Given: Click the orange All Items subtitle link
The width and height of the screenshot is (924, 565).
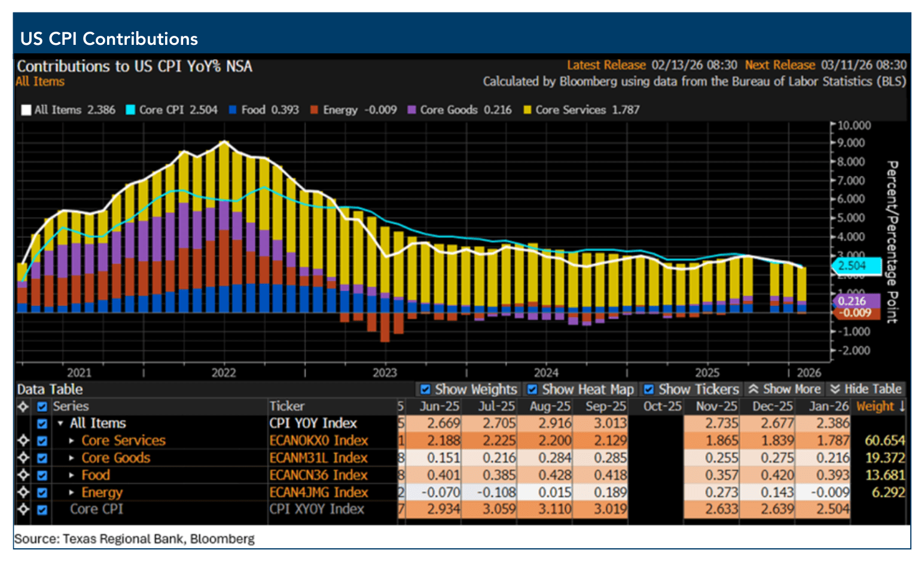Looking at the screenshot, I should (40, 82).
